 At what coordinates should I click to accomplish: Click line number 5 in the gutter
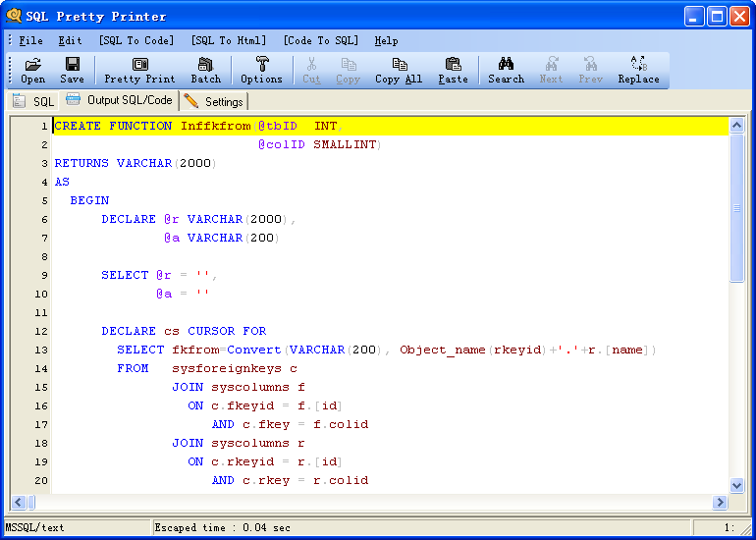[x=44, y=200]
